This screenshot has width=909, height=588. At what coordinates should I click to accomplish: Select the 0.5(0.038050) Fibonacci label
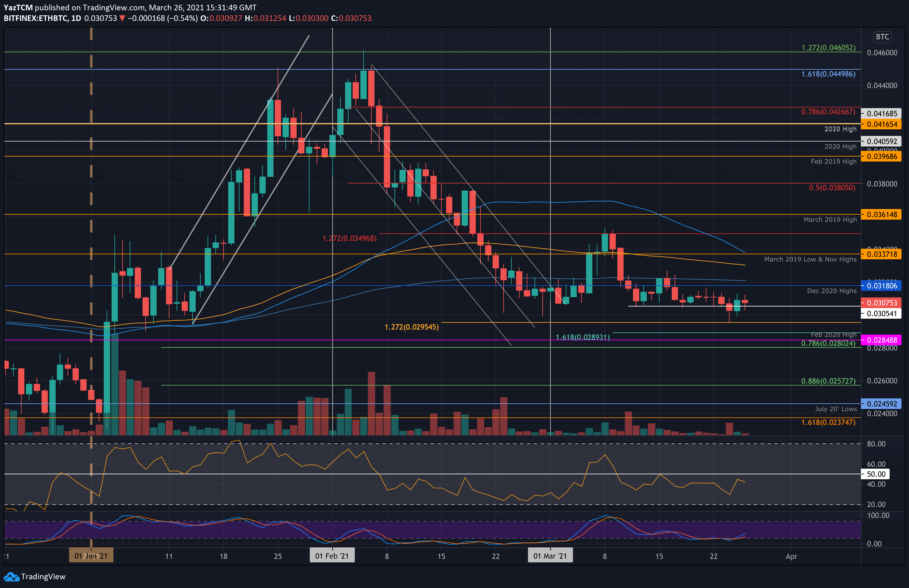pyautogui.click(x=832, y=188)
